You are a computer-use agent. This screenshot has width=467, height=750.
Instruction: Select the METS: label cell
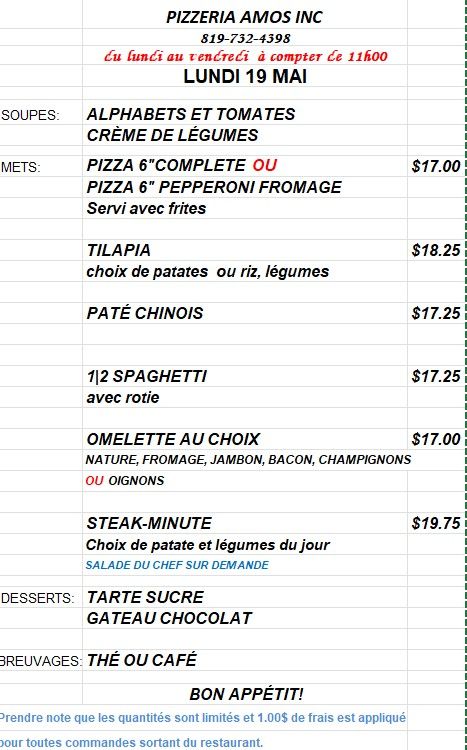click(41, 166)
